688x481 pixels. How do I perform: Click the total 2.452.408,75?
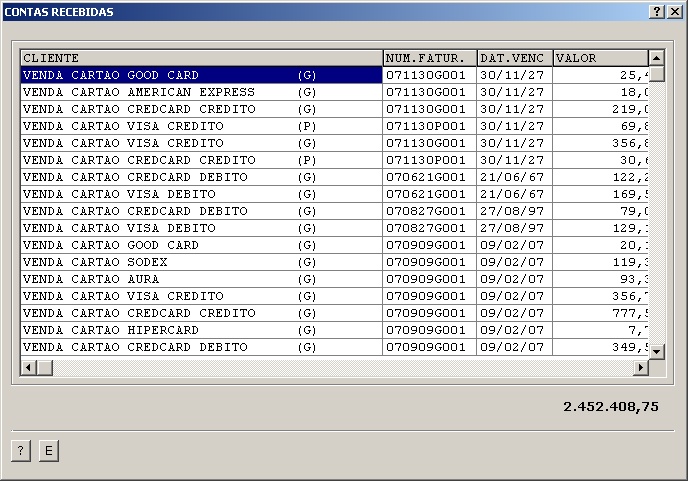[611, 407]
